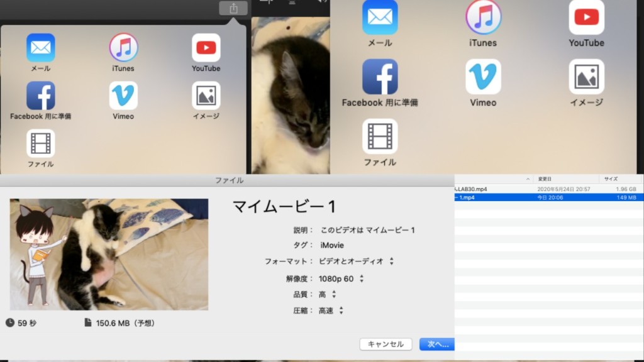Click the マイムービー 1 title in the dialog
The height and width of the screenshot is (362, 644).
(x=284, y=206)
